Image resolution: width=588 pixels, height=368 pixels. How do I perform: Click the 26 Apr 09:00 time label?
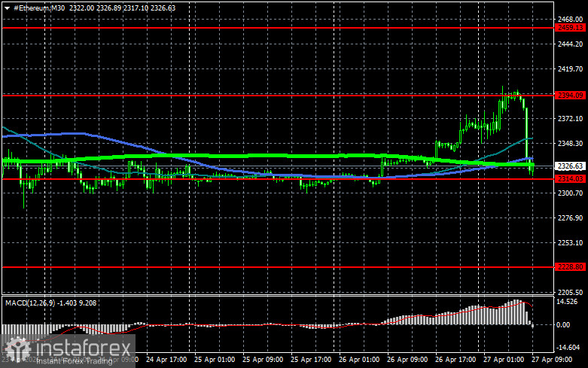click(x=407, y=360)
